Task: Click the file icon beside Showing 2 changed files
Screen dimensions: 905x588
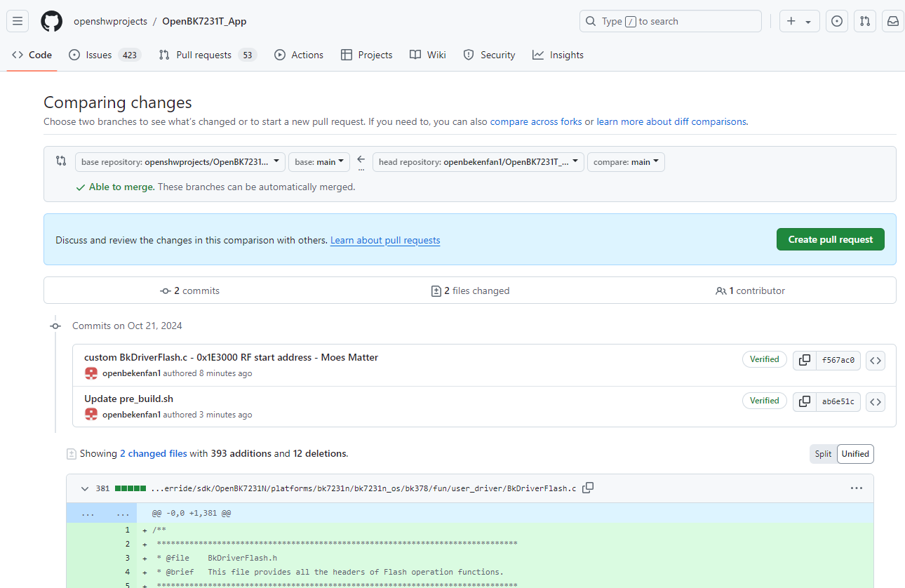Action: [x=71, y=454]
